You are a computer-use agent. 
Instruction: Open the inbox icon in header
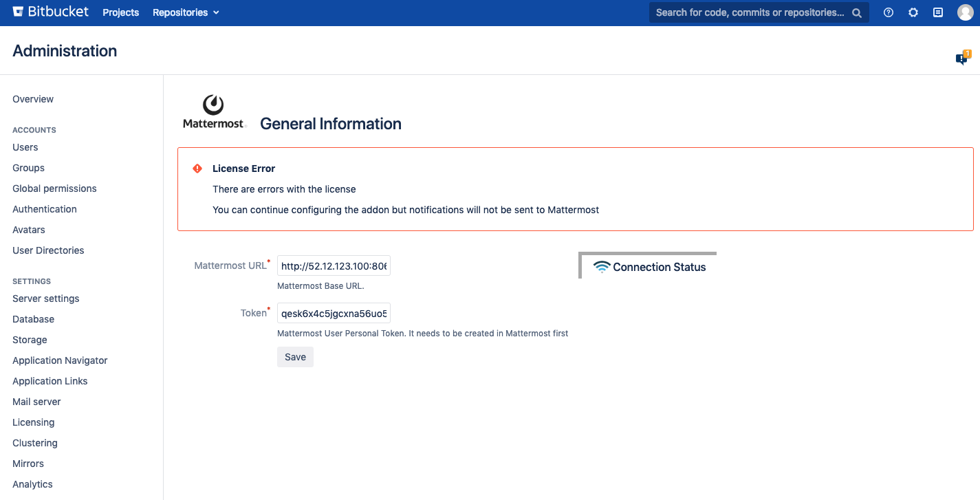tap(938, 12)
